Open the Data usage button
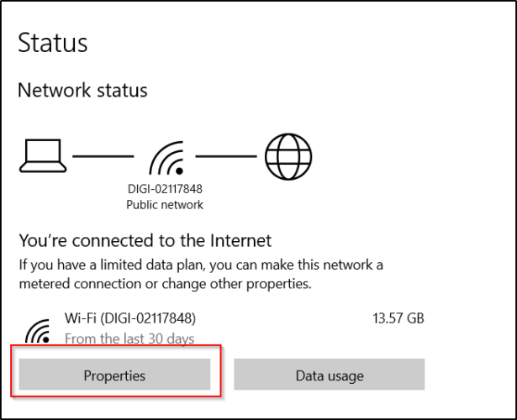Screen dimensions: 517x420 click(x=330, y=374)
